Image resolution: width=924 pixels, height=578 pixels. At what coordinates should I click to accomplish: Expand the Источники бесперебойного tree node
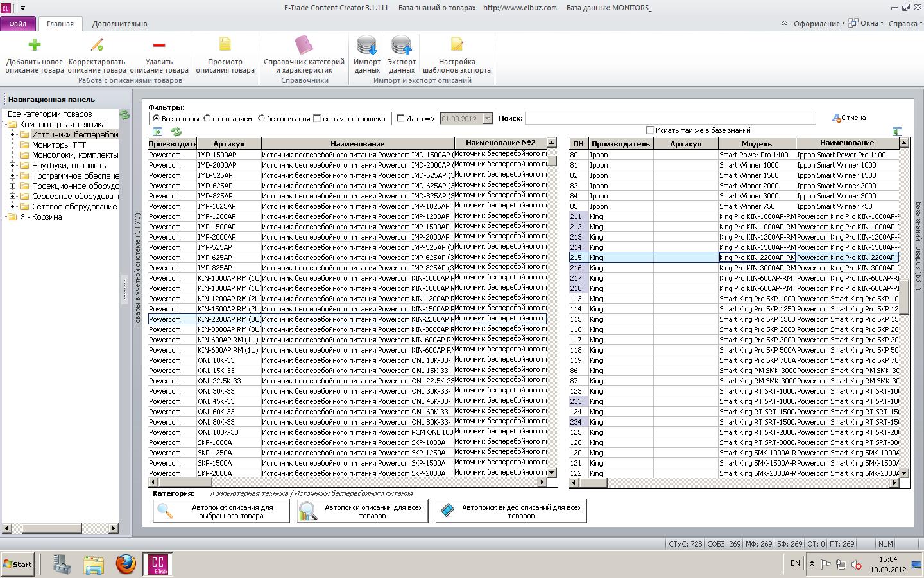coord(12,135)
